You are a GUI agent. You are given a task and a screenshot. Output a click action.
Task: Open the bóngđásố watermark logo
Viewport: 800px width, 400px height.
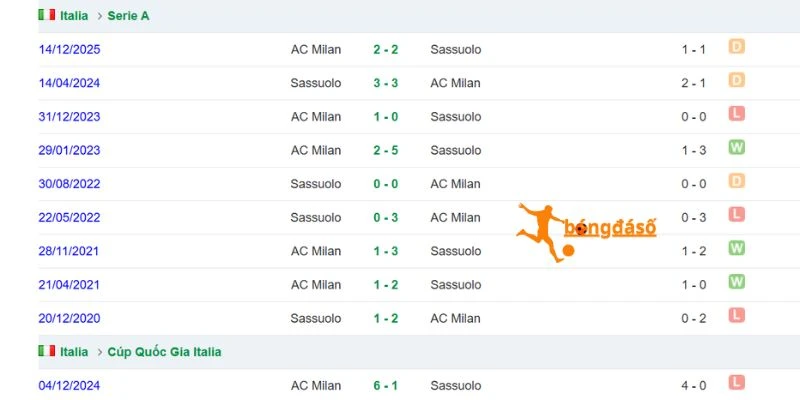click(586, 232)
